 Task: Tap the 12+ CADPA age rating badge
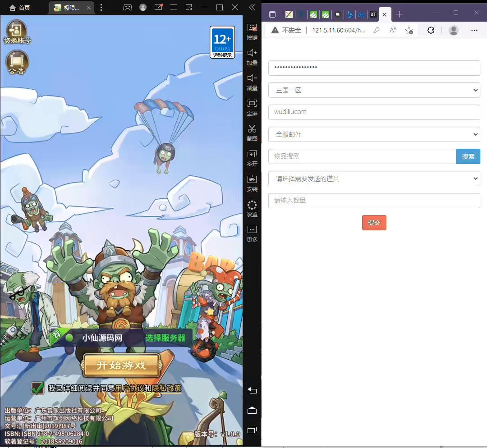coord(222,42)
